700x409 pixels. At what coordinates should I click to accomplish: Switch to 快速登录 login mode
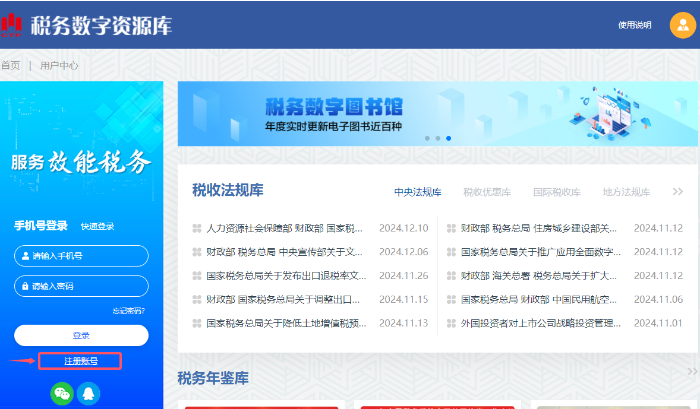click(x=98, y=226)
